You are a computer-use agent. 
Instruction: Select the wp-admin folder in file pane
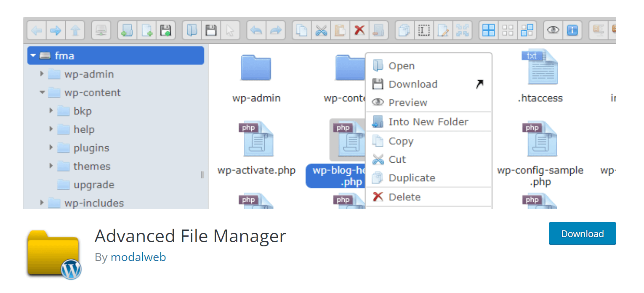pyautogui.click(x=256, y=78)
